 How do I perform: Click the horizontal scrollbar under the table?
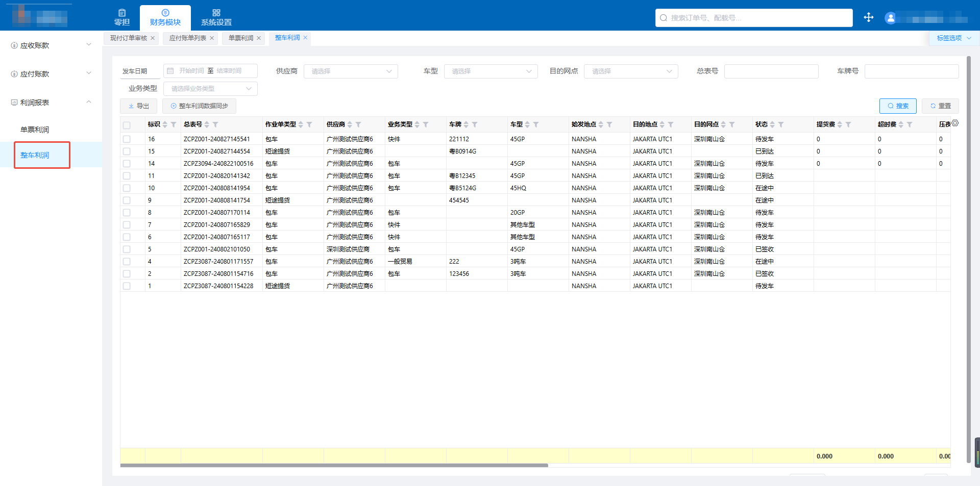pyautogui.click(x=334, y=465)
